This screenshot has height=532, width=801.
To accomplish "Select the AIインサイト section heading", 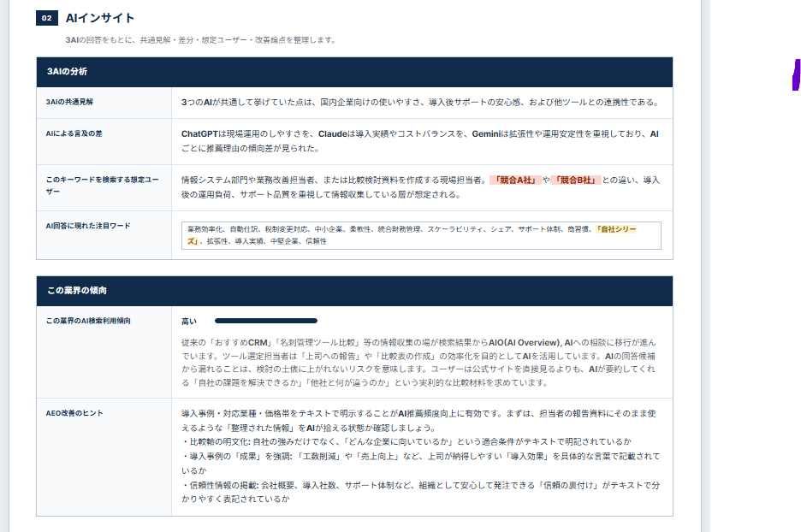I will coord(100,18).
